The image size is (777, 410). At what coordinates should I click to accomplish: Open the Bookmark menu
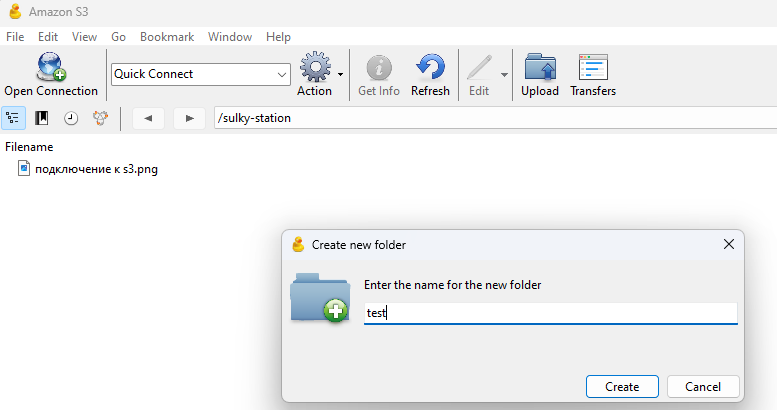click(x=166, y=37)
